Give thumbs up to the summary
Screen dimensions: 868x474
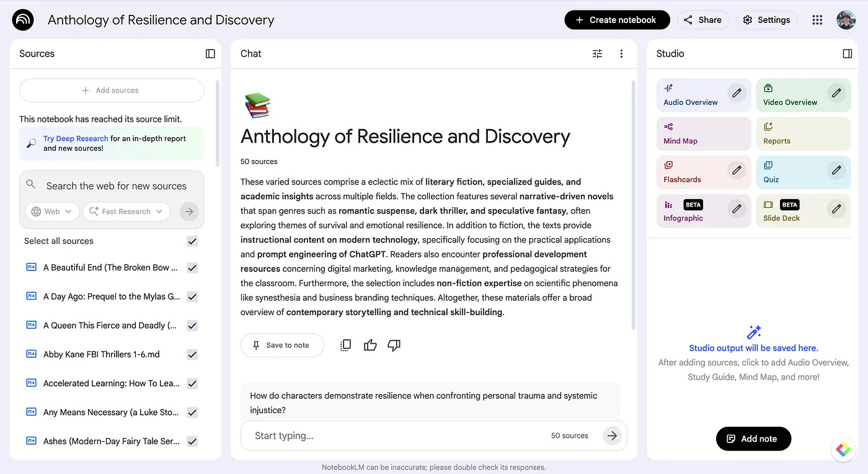click(x=370, y=345)
